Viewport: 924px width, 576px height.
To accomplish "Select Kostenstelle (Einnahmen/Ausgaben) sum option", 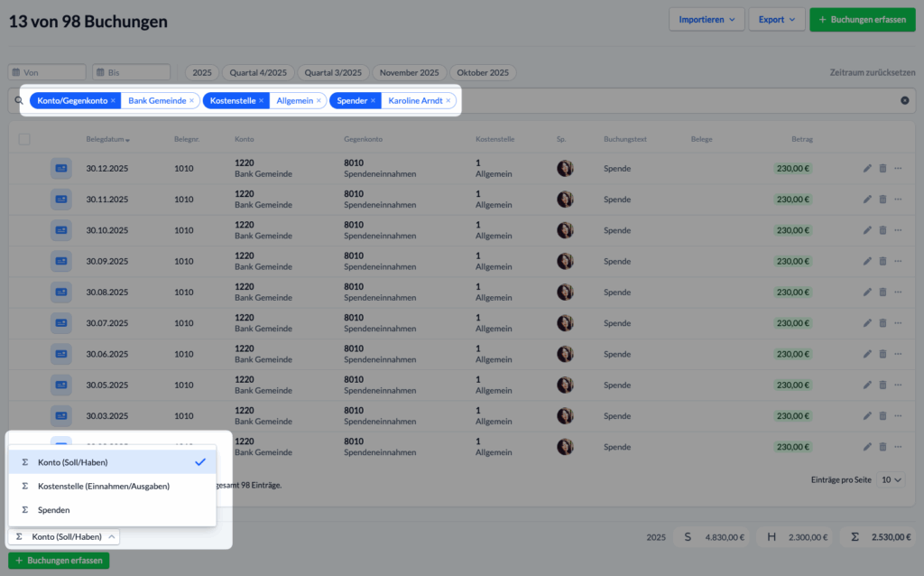I will click(103, 486).
